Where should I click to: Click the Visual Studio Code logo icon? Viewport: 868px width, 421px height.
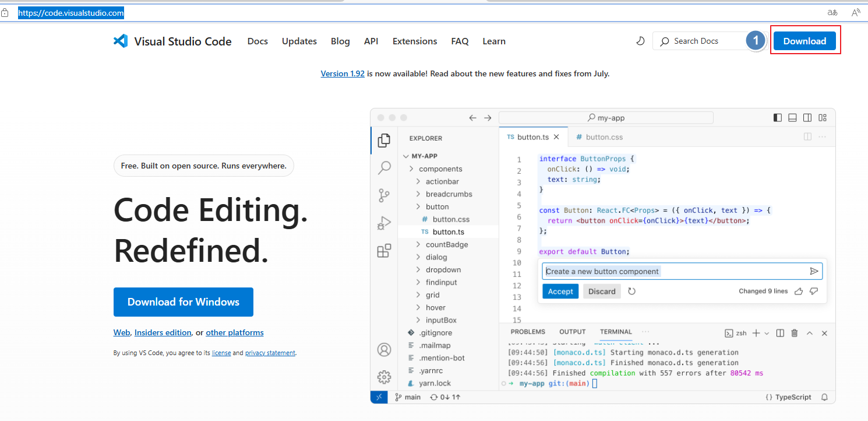click(x=120, y=41)
